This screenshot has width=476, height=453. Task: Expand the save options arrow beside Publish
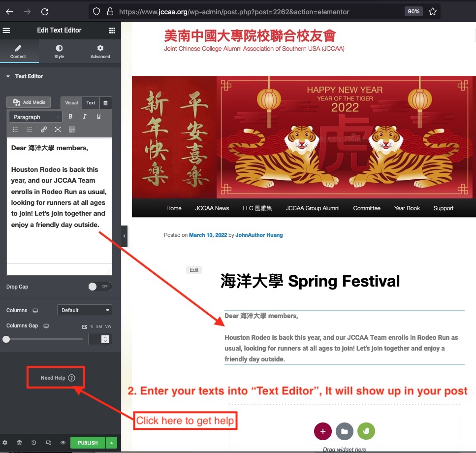point(112,443)
